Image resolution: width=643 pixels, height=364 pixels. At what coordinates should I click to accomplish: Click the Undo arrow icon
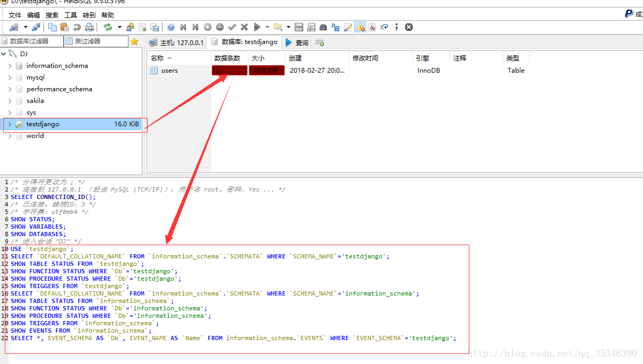[x=77, y=27]
